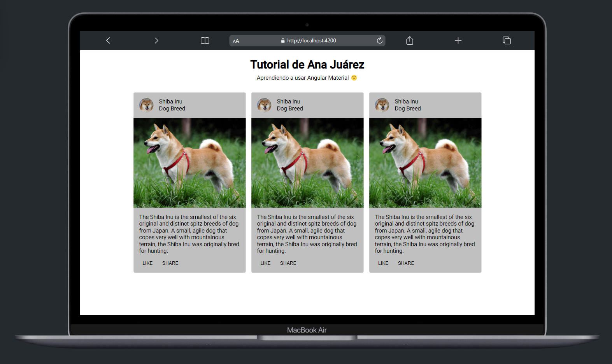This screenshot has height=364, width=612.
Task: Click the third card's Shiba avatar
Action: click(382, 105)
